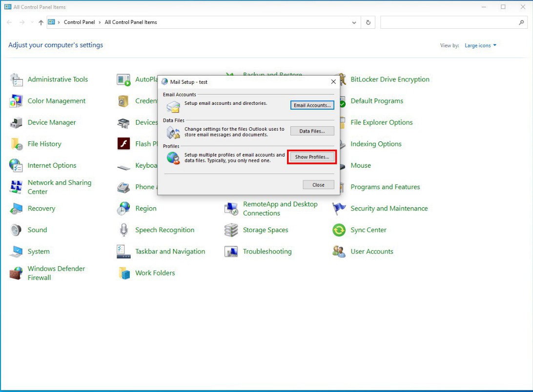Open the Windows Defender Firewall icon
533x392 pixels.
pyautogui.click(x=16, y=273)
